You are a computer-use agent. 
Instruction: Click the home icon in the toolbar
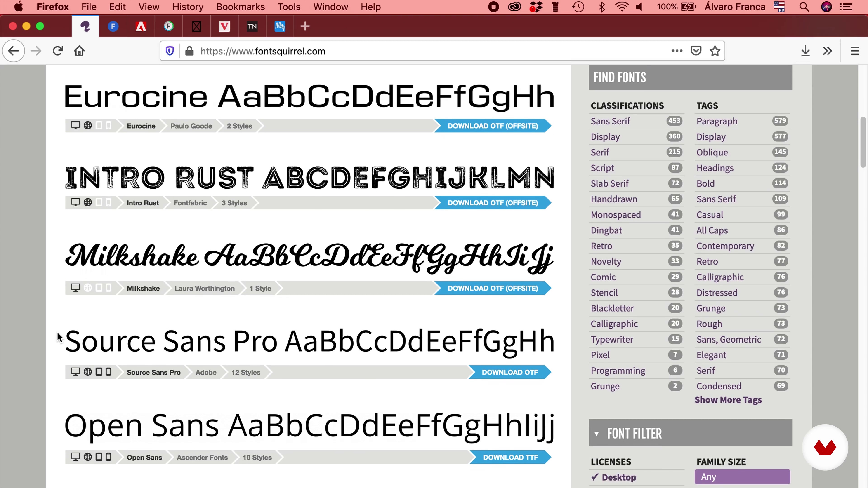tap(79, 51)
